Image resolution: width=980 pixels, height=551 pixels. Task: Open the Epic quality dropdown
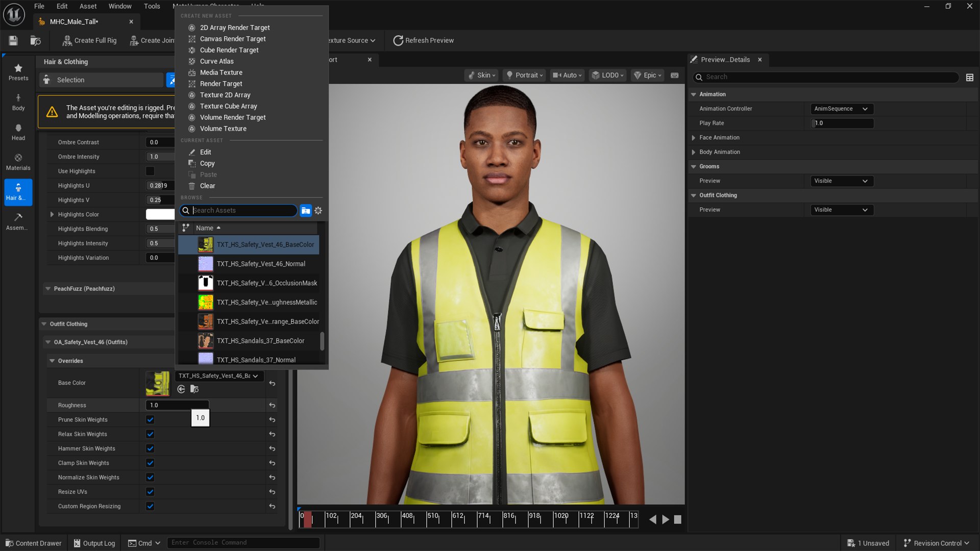click(x=647, y=76)
